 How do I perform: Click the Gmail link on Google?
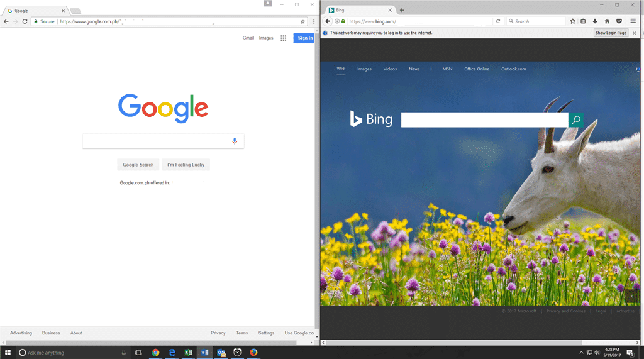[248, 38]
